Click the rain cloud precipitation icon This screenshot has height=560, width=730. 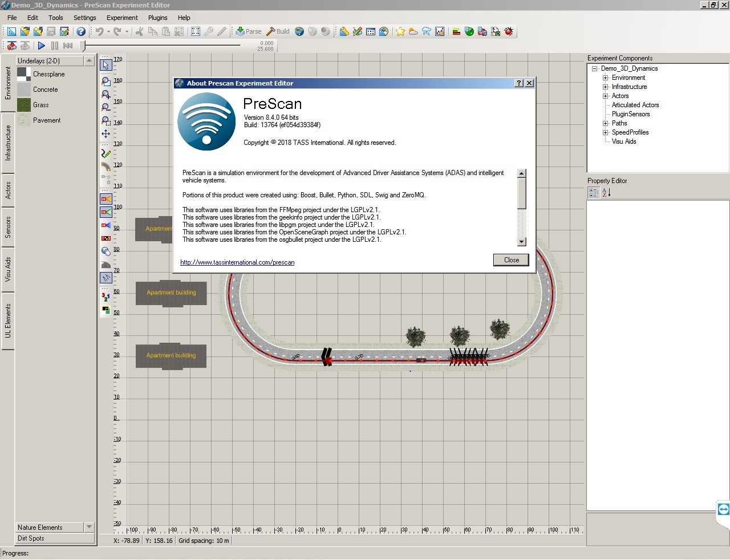pos(427,31)
